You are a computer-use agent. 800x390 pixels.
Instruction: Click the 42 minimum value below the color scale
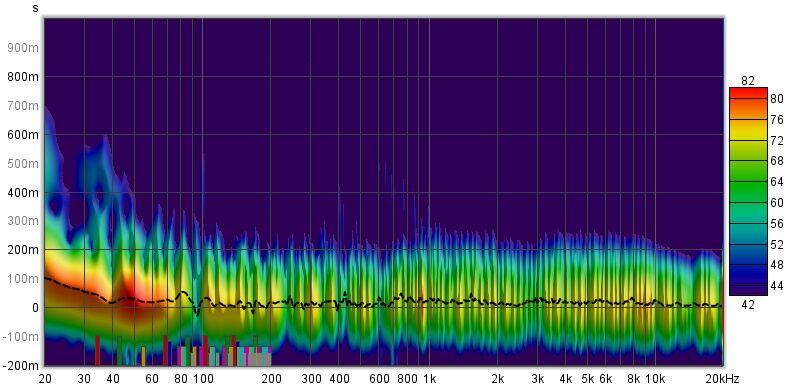pyautogui.click(x=748, y=305)
